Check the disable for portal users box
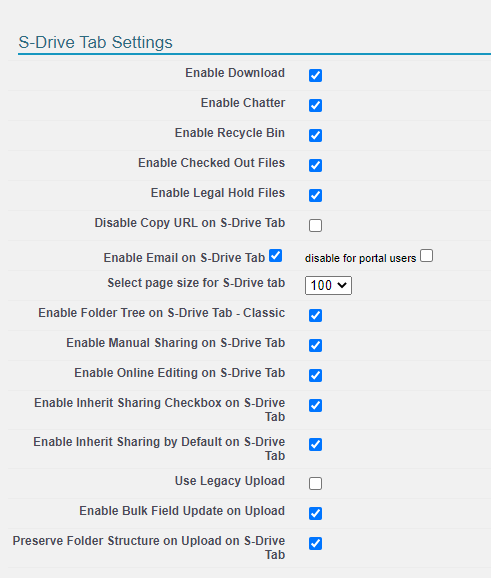The height and width of the screenshot is (578, 491). pyautogui.click(x=426, y=255)
